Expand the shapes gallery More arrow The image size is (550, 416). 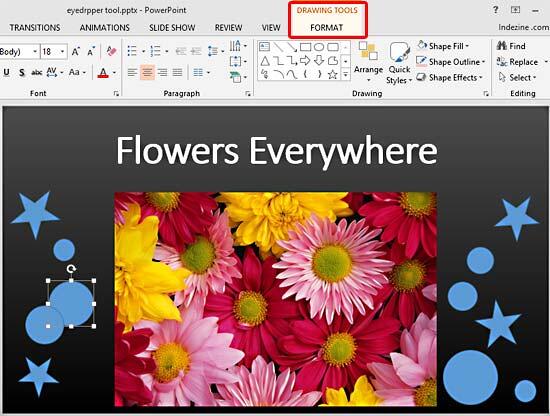coord(346,74)
